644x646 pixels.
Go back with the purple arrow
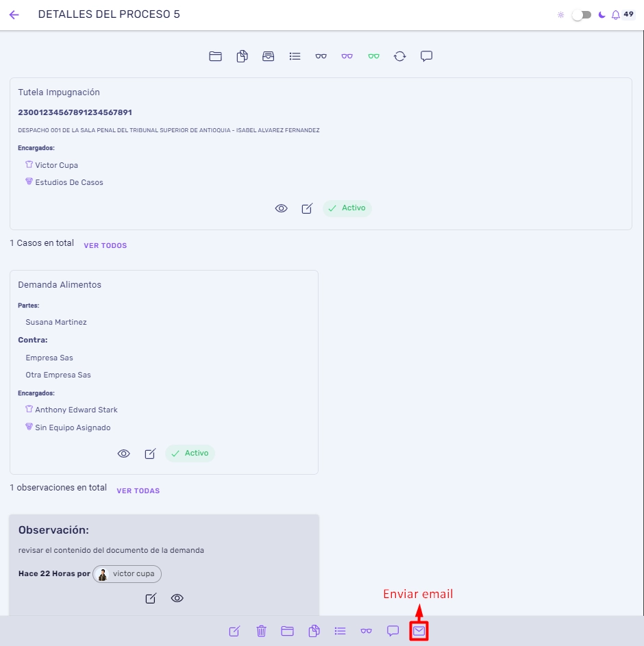coord(14,15)
